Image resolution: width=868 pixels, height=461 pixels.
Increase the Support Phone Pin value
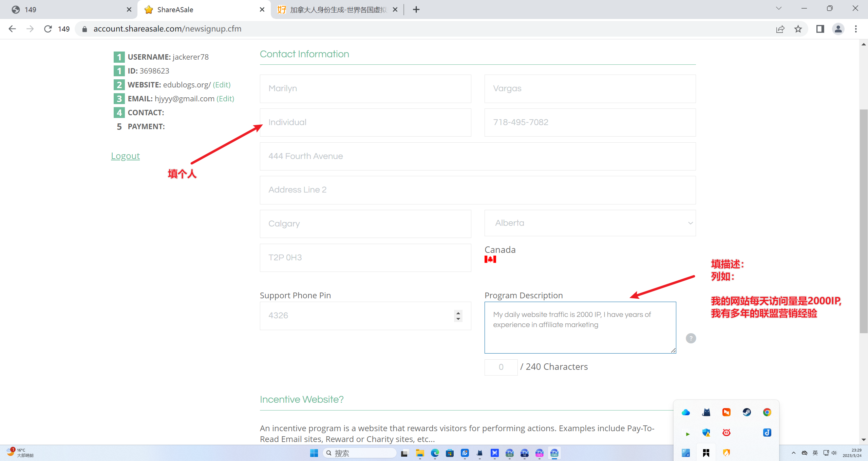click(458, 313)
